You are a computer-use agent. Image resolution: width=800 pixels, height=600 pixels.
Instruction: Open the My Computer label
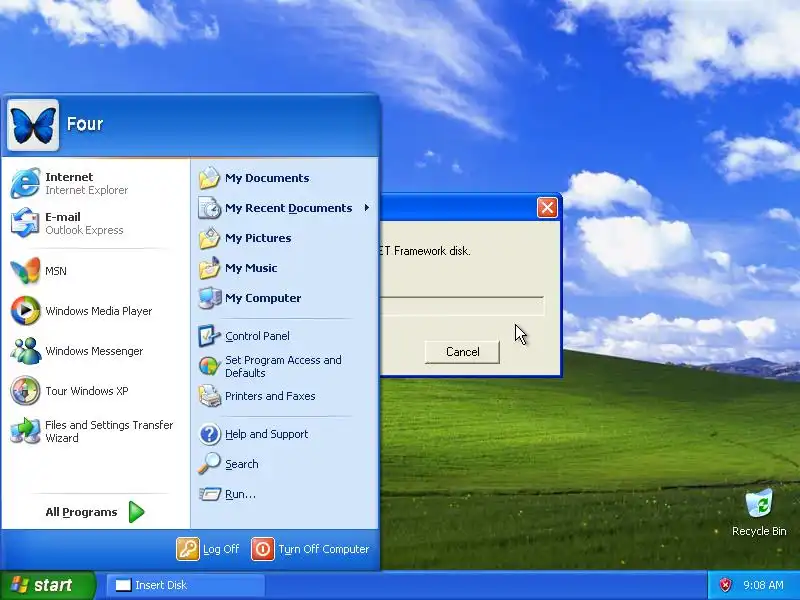263,298
